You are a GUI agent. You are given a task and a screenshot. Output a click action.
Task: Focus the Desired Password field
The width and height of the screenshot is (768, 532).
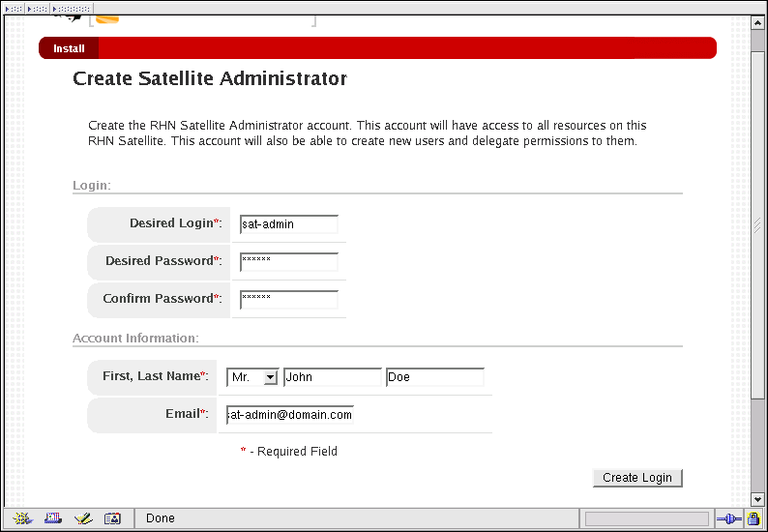(x=289, y=262)
